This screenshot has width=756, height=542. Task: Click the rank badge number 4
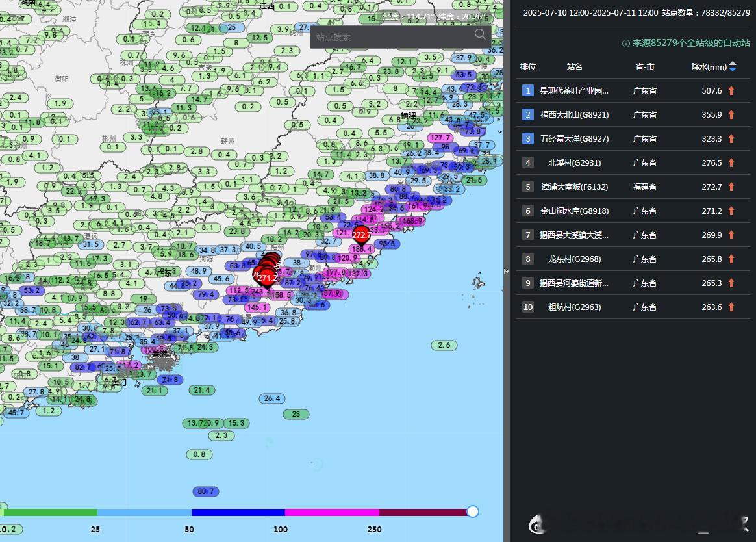528,163
